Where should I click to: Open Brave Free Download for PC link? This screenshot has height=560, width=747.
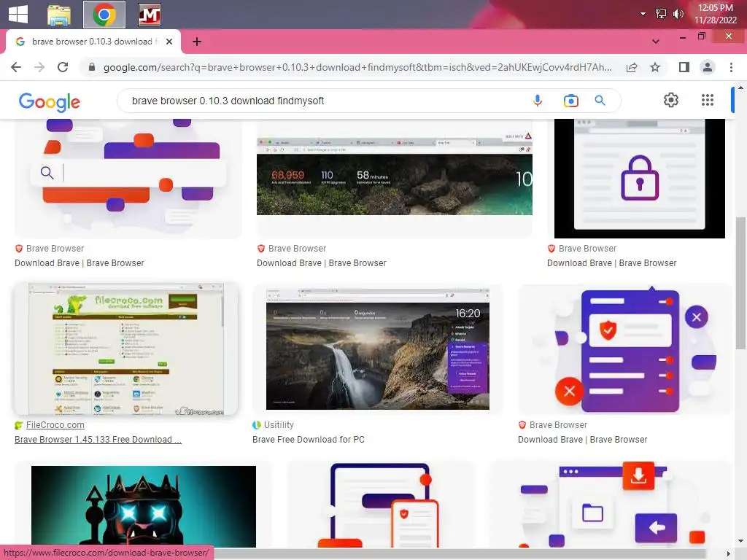[309, 440]
